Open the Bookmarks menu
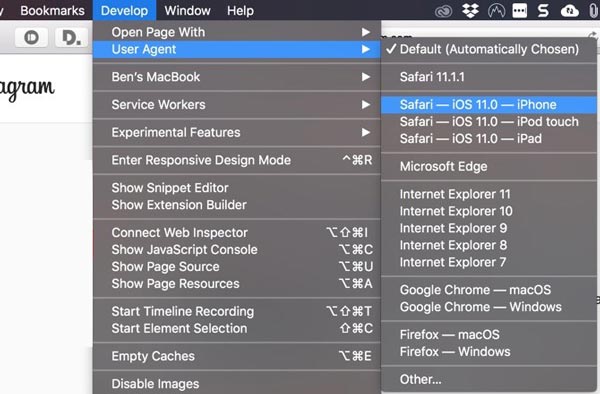Screen dimensions: 600x394 pos(52,10)
